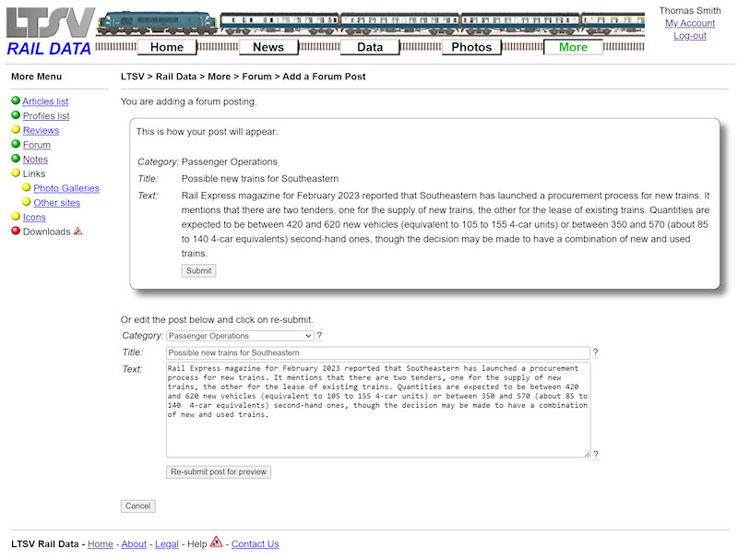Click the question mark beside the Category dropdown
Viewport: 738px width, 560px height.
(x=322, y=335)
